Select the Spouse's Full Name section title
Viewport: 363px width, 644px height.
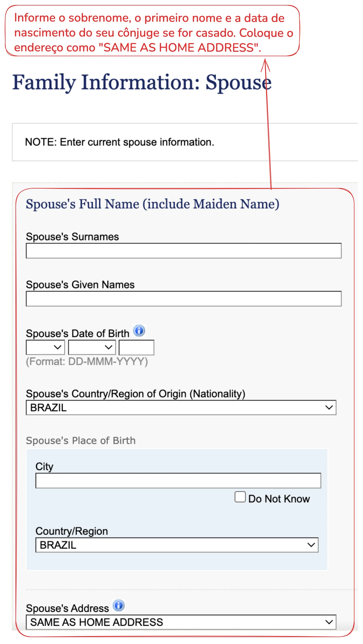152,204
